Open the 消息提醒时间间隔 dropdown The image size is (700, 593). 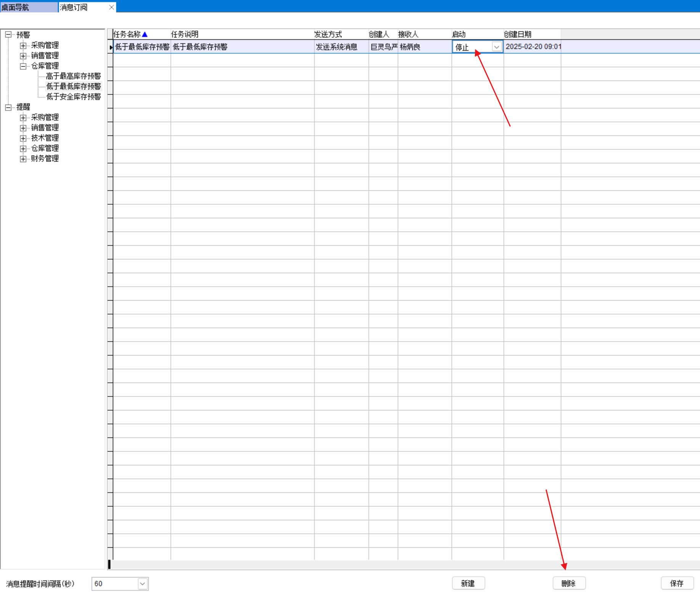click(x=142, y=583)
